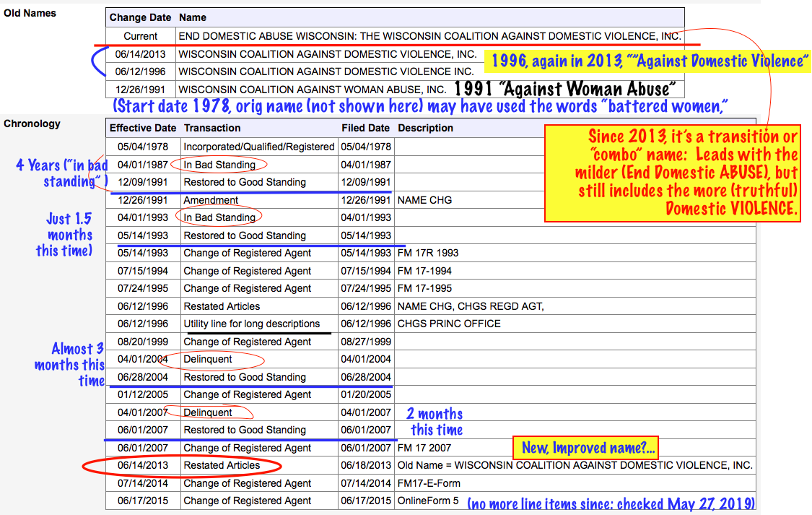
Task: Select 'In Bad Standing' entry dated 04/01/1987
Action: coord(219,165)
